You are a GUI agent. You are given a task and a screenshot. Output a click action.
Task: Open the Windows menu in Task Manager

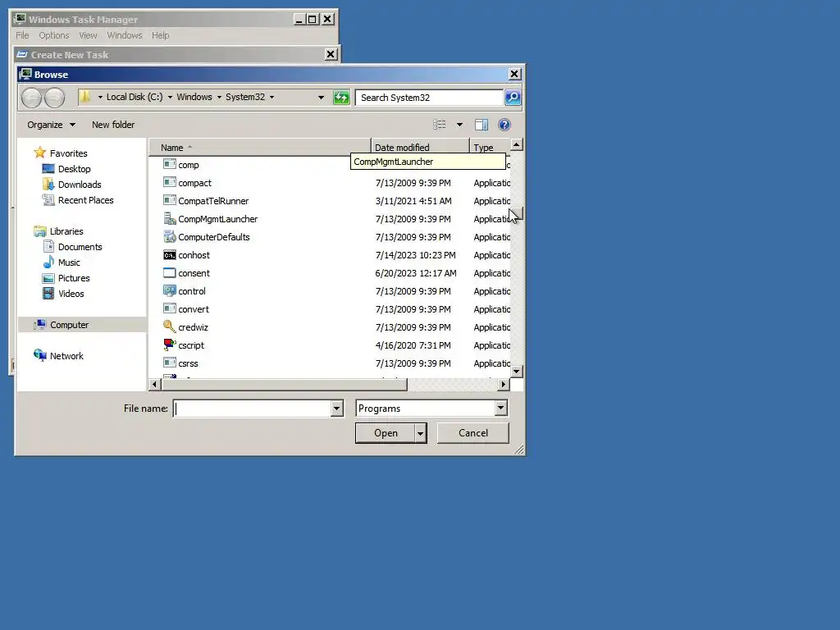(x=125, y=35)
